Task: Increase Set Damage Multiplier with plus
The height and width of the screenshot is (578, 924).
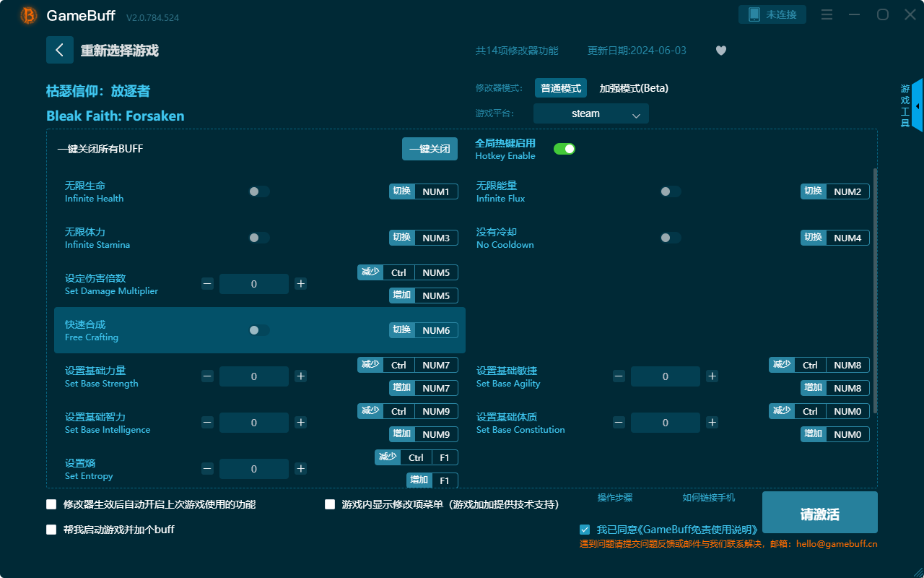Action: pyautogui.click(x=301, y=284)
